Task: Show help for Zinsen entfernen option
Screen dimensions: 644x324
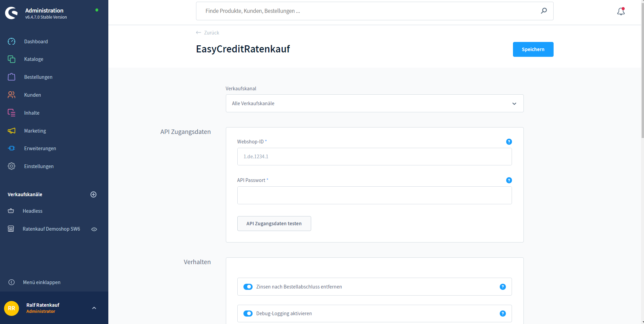Action: click(502, 287)
